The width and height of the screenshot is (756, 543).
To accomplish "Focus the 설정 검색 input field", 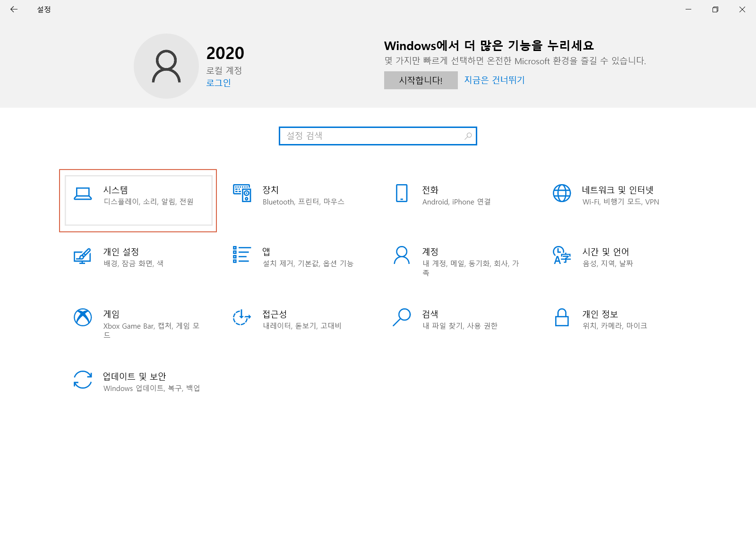I will (378, 136).
